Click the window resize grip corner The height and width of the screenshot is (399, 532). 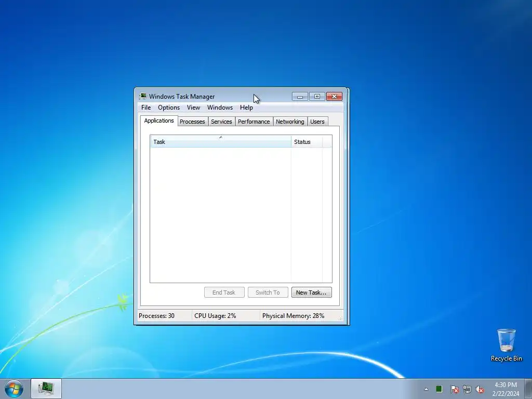click(x=341, y=317)
